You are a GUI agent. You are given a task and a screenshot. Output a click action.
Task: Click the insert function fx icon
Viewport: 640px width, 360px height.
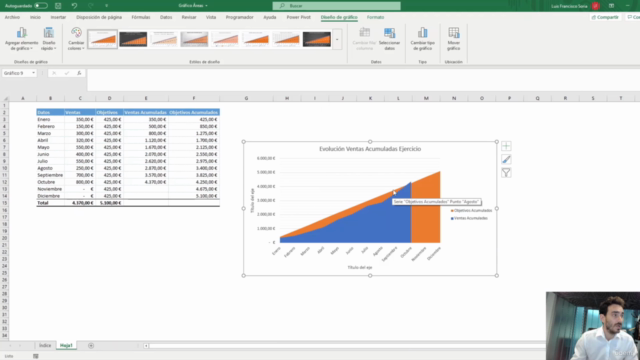tap(79, 73)
